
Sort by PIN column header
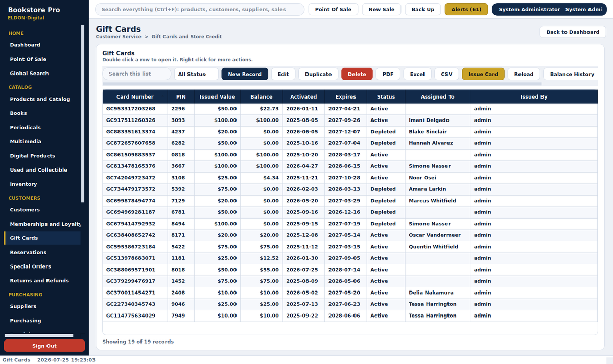pyautogui.click(x=181, y=96)
